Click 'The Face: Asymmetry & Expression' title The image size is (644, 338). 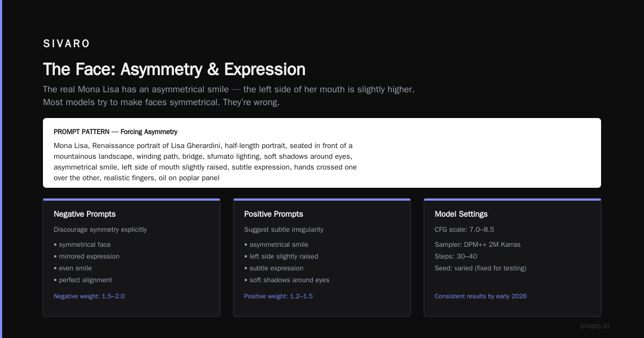click(174, 69)
